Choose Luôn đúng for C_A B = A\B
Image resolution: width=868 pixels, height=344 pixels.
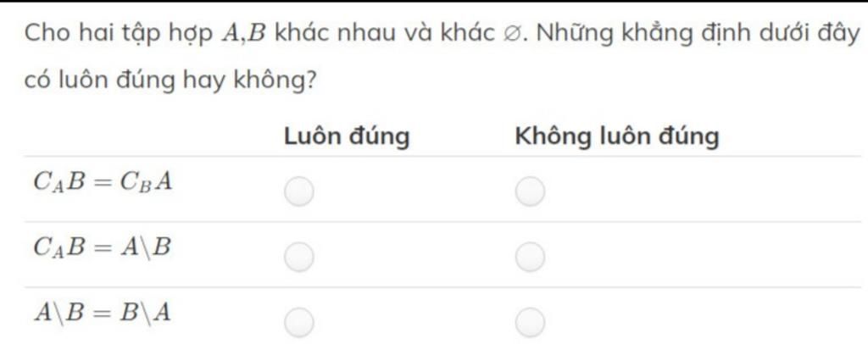point(298,255)
